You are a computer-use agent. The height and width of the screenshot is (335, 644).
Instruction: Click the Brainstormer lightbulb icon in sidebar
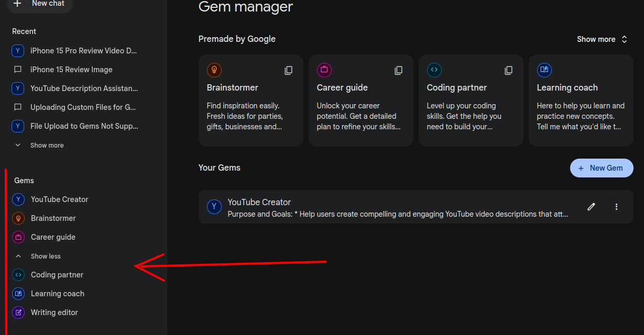pos(18,218)
